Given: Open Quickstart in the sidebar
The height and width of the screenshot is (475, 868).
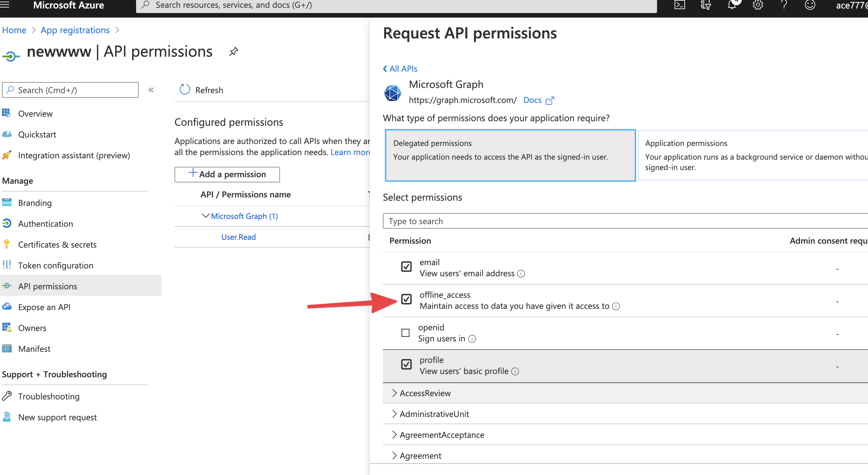Looking at the screenshot, I should pyautogui.click(x=37, y=135).
